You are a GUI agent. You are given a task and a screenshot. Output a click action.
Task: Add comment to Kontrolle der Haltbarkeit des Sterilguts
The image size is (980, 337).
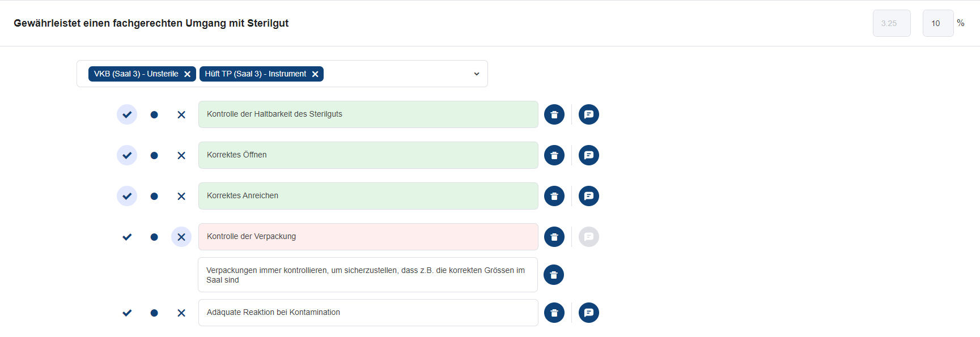(589, 114)
